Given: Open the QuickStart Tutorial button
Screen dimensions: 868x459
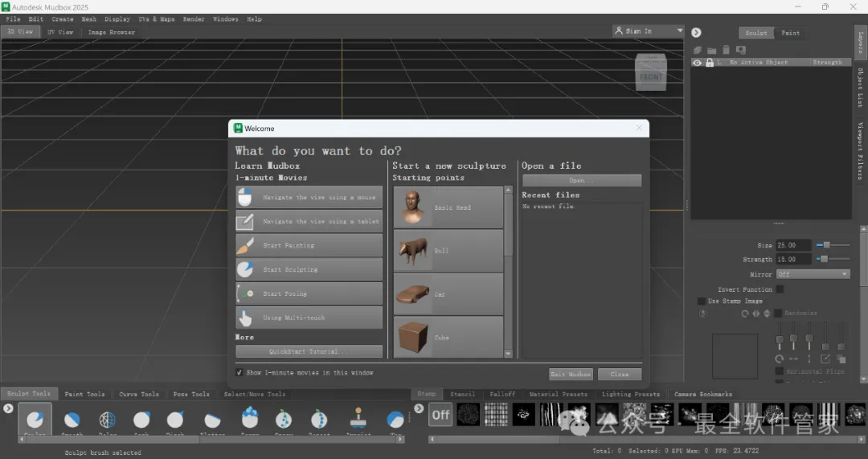Looking at the screenshot, I should click(309, 351).
